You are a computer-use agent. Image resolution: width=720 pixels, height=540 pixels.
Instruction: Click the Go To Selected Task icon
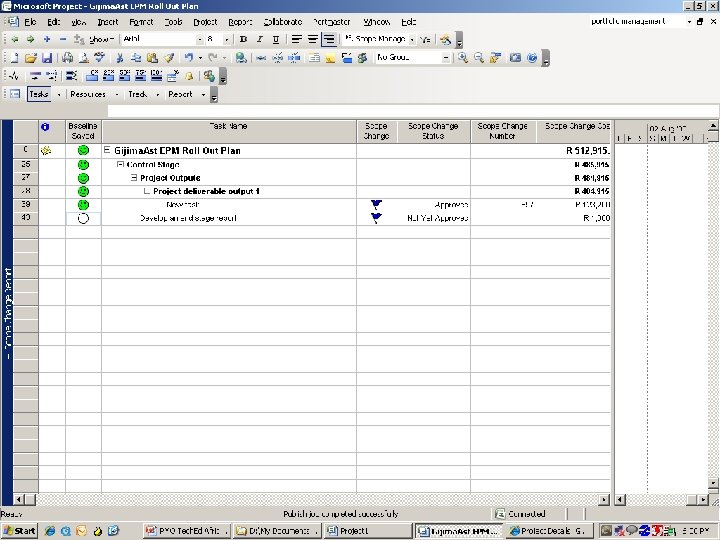click(x=495, y=58)
